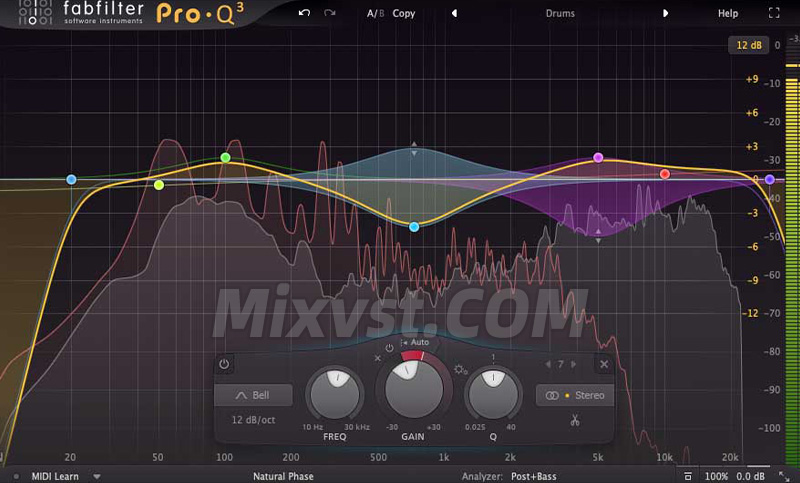This screenshot has height=483, width=800.
Task: Expand the MIDI Learn dropdown arrow
Action: 97,477
